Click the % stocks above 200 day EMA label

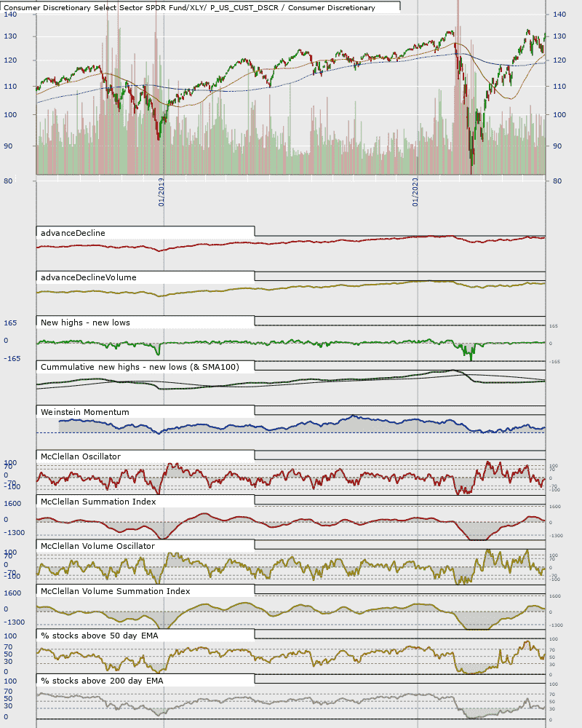pos(102,681)
